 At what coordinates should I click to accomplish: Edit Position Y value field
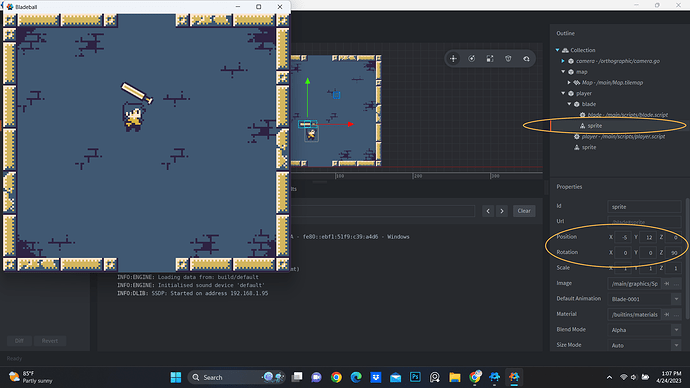point(648,238)
